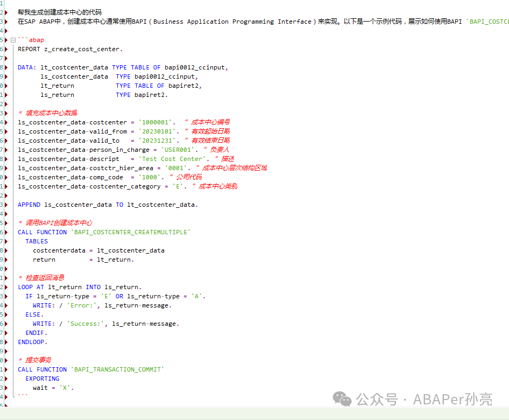Click the 'LOOP AT' keyword
Screen dimensions: 509x420
[x=31, y=287]
